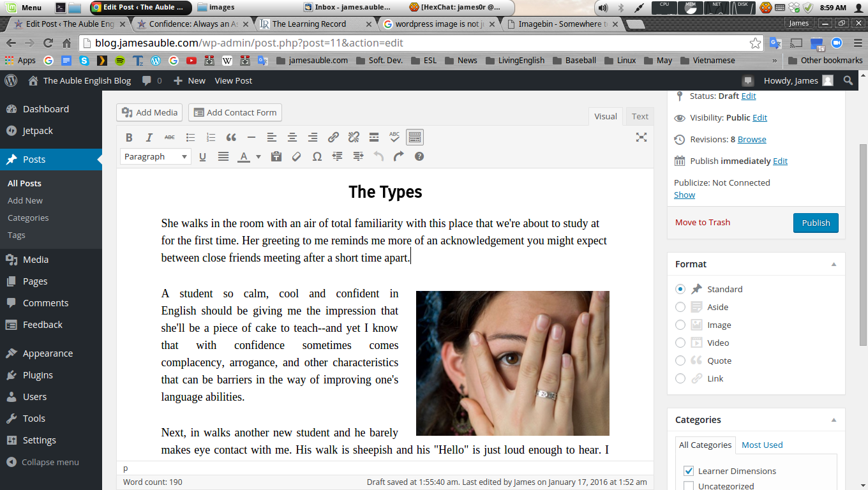
Task: Collapse the Format panel
Action: (834, 264)
